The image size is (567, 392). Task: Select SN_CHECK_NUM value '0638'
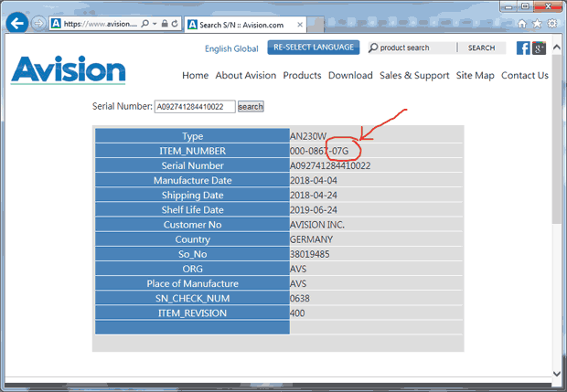point(300,299)
